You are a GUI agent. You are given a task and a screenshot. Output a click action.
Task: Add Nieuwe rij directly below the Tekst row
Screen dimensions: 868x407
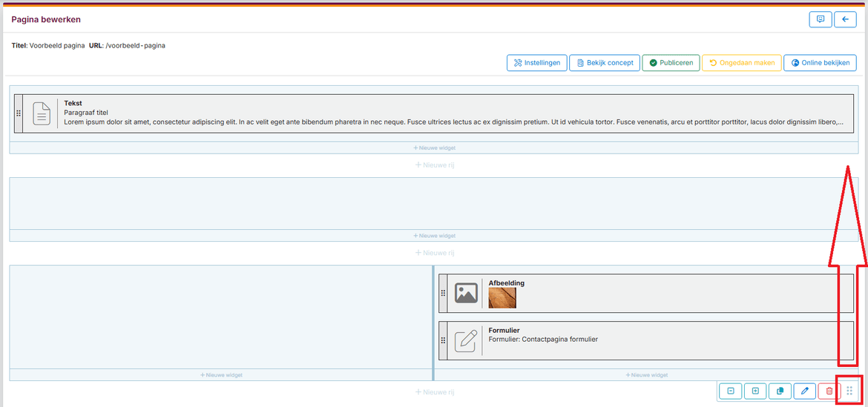point(435,165)
